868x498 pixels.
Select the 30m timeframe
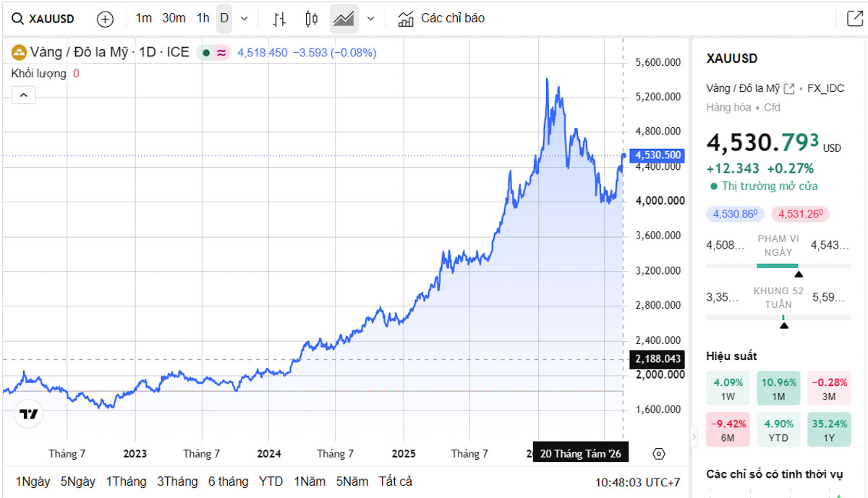(174, 18)
